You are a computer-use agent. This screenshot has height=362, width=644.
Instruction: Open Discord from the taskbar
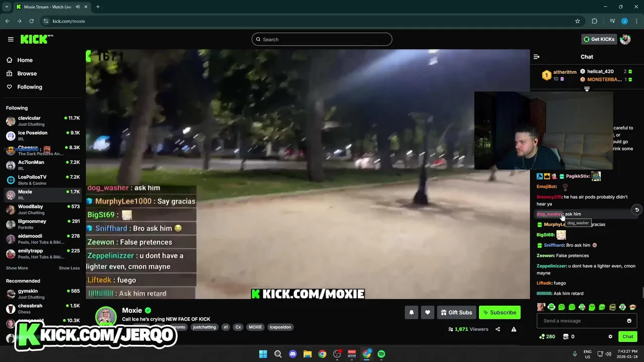pos(293,354)
